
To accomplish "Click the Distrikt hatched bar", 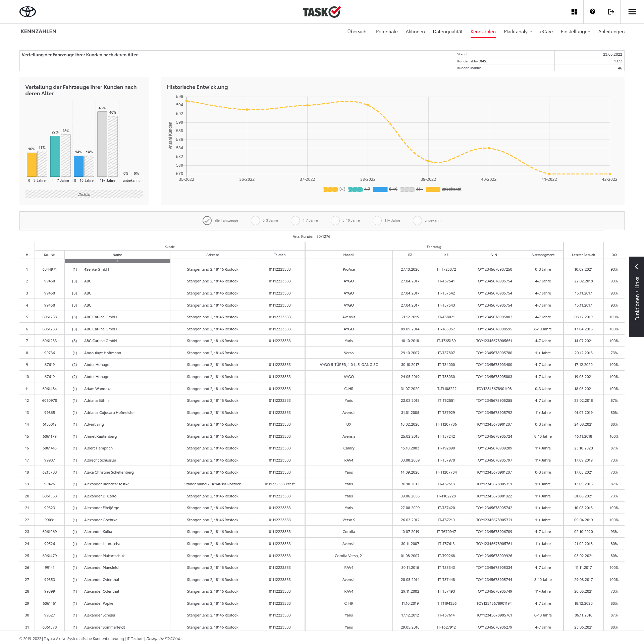I will 84,194.
